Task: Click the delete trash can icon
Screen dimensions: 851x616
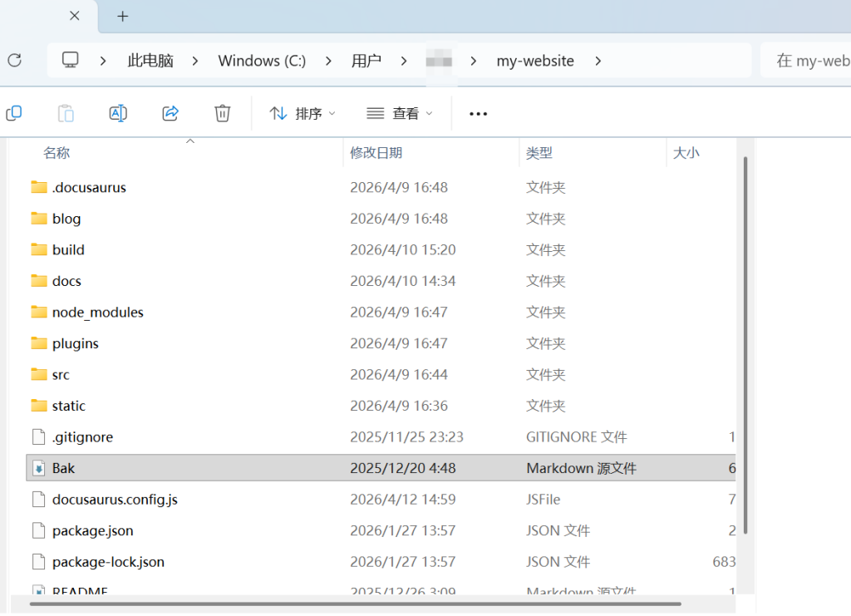Action: tap(222, 113)
